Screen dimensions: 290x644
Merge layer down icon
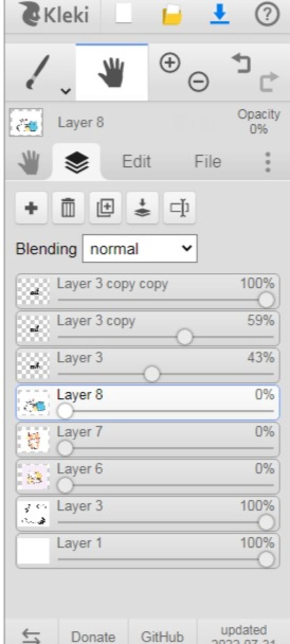(142, 208)
